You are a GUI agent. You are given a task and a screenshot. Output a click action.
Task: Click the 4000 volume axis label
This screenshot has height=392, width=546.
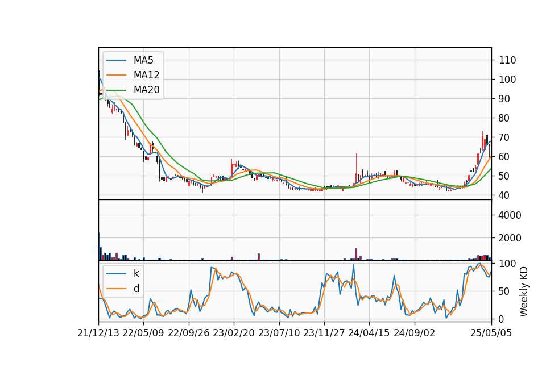[x=510, y=215]
